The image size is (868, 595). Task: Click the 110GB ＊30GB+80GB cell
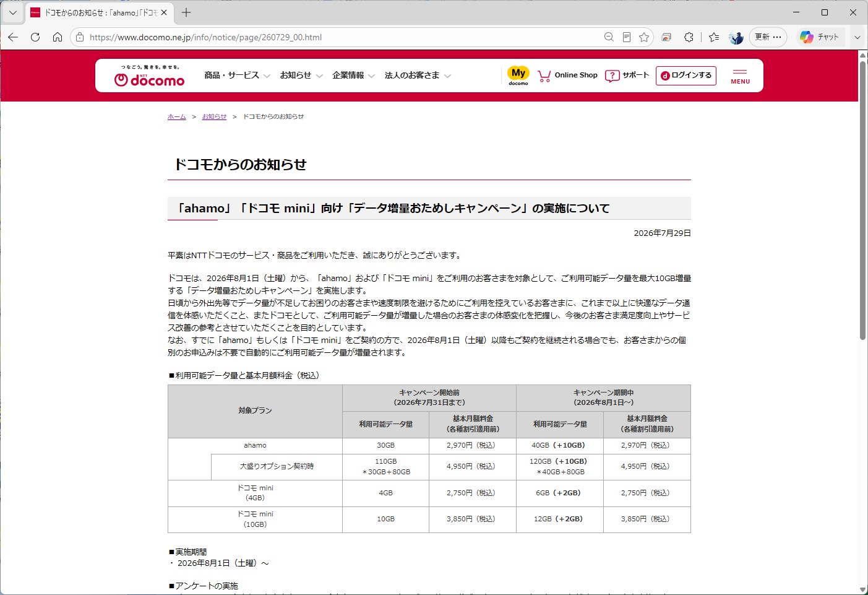385,466
